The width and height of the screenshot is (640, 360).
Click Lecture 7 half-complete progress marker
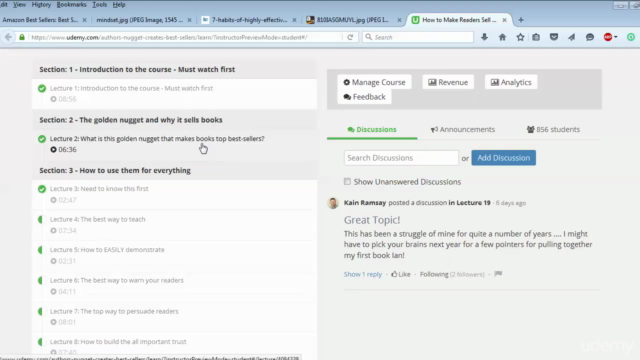[x=40, y=311]
